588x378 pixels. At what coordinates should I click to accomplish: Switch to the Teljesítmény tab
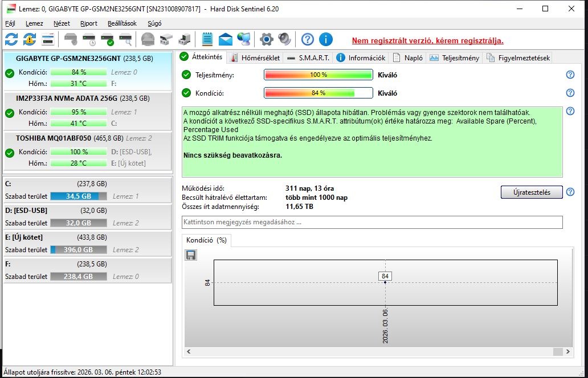tap(454, 57)
